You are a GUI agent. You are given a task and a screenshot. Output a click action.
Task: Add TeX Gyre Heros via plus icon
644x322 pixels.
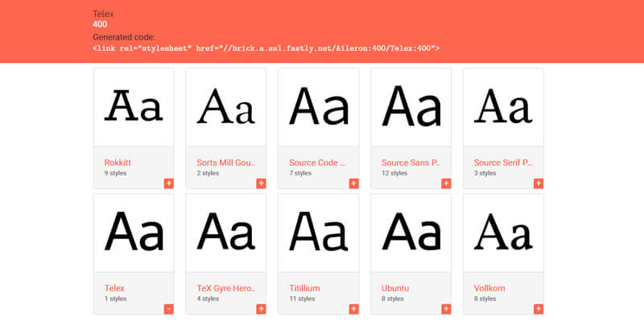pos(261,309)
